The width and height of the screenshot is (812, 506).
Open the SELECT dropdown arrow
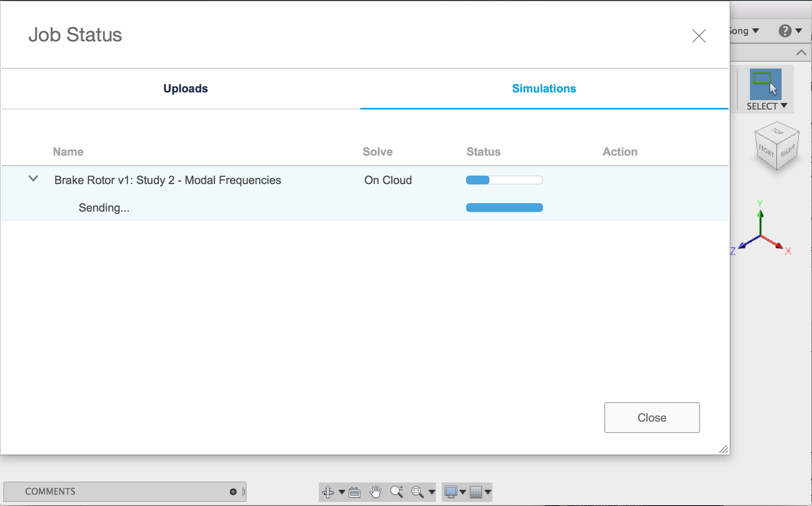click(784, 106)
